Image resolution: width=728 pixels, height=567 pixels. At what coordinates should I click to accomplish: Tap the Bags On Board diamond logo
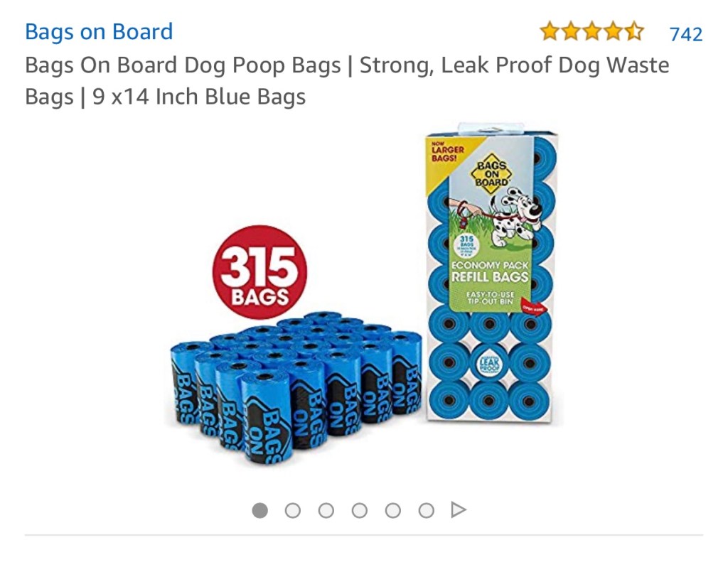tap(492, 173)
